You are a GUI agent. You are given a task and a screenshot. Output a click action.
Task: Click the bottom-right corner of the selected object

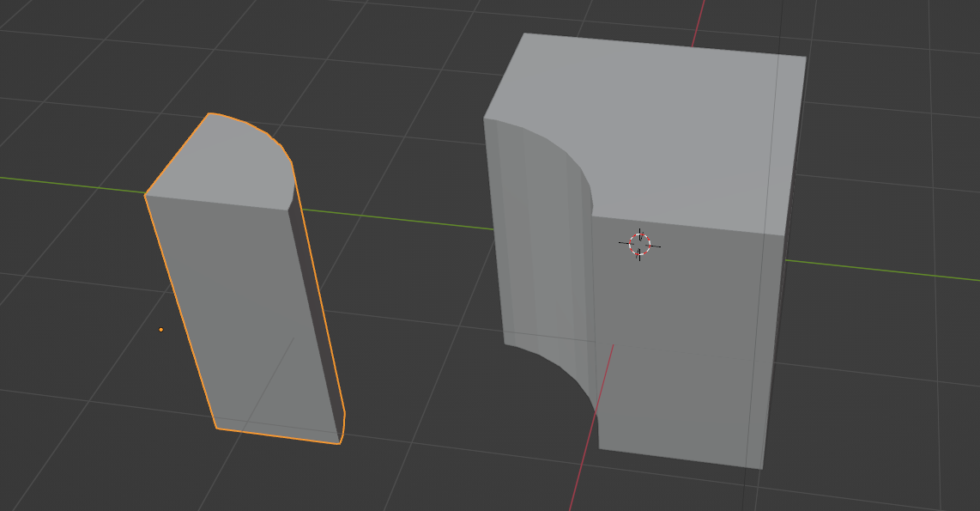coord(339,443)
